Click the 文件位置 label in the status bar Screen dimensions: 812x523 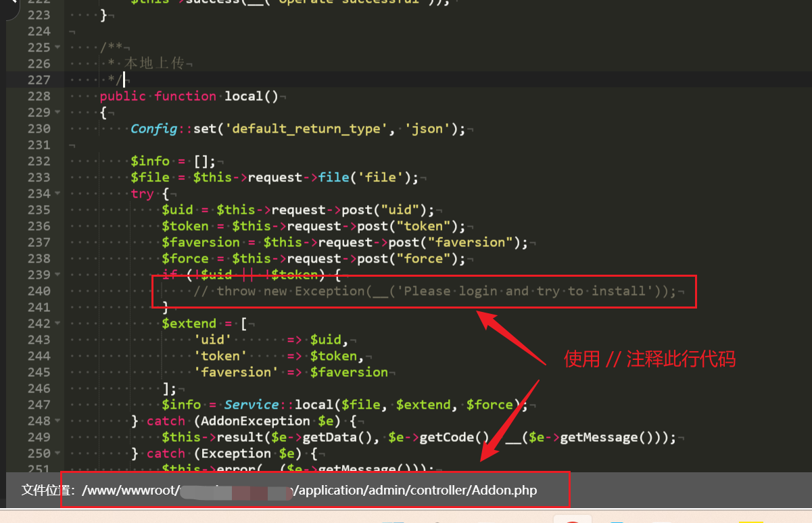[47, 490]
